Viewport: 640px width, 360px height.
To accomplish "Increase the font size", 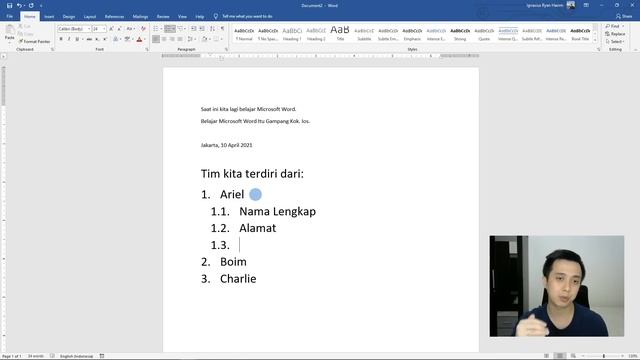I will (x=111, y=29).
